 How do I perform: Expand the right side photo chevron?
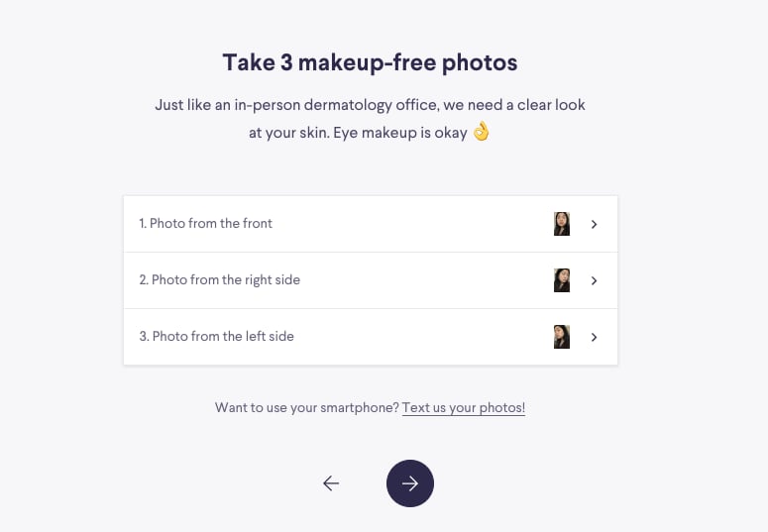594,280
